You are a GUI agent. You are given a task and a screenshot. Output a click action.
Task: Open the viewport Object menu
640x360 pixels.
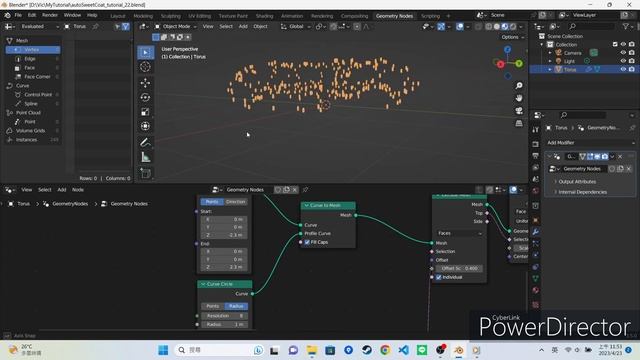(x=260, y=27)
